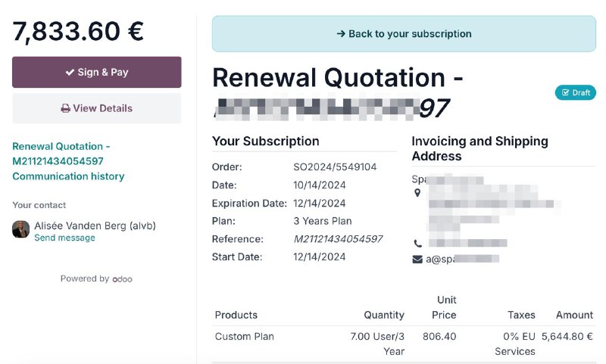Click the envelope email icon
The image size is (606, 364).
417,260
